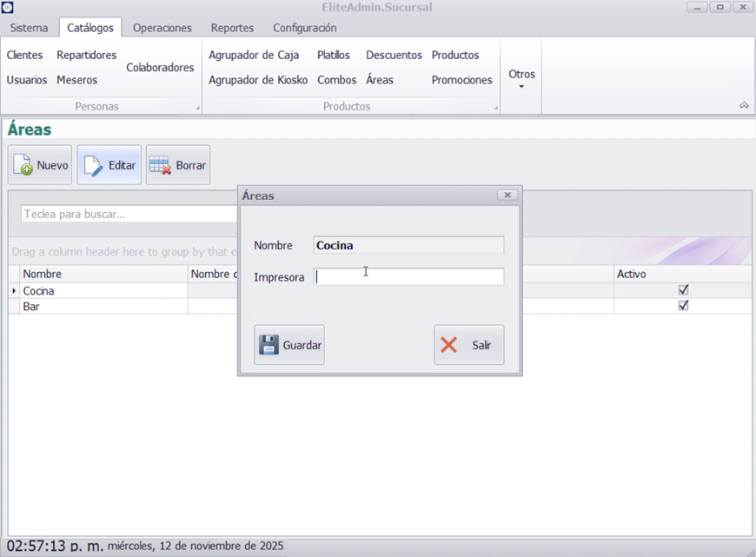The height and width of the screenshot is (557, 756).
Task: Click the Nuevo document icon
Action: [x=23, y=165]
